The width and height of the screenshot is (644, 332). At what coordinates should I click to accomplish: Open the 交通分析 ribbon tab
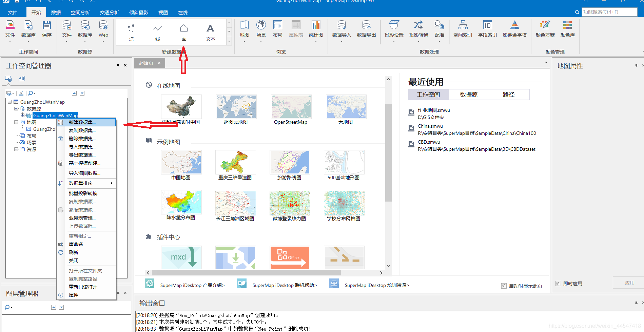[110, 13]
